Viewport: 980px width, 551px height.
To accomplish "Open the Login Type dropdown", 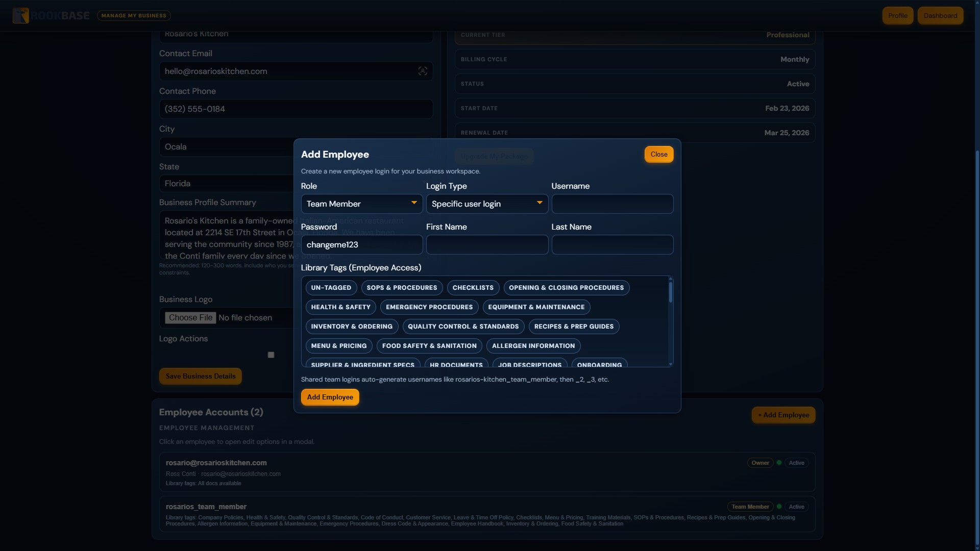I will coord(486,204).
